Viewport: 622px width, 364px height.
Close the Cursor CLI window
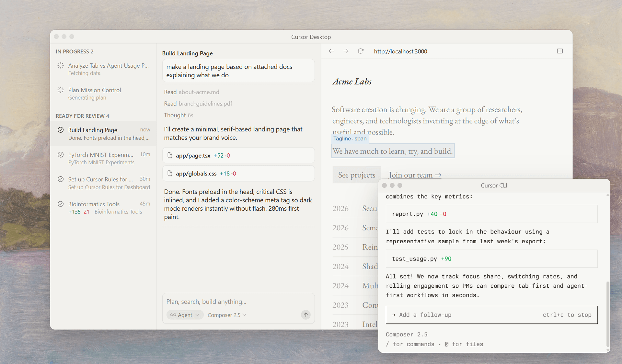click(x=385, y=185)
